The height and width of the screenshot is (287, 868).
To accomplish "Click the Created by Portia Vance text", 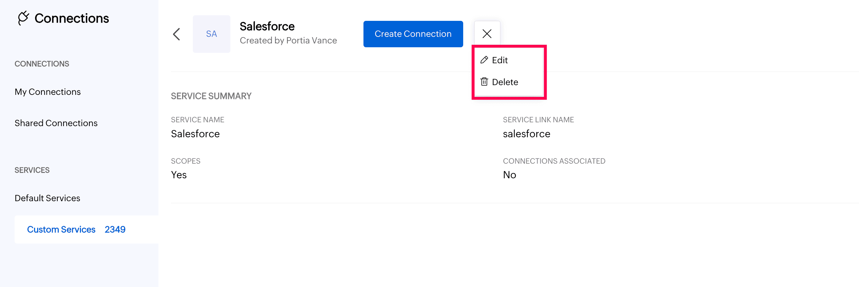I will coord(288,40).
